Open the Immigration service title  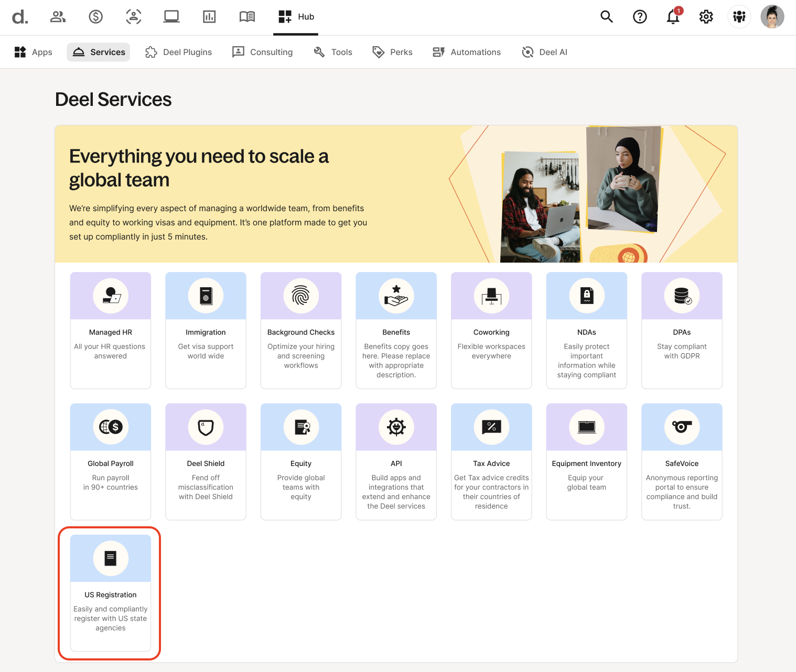point(206,332)
